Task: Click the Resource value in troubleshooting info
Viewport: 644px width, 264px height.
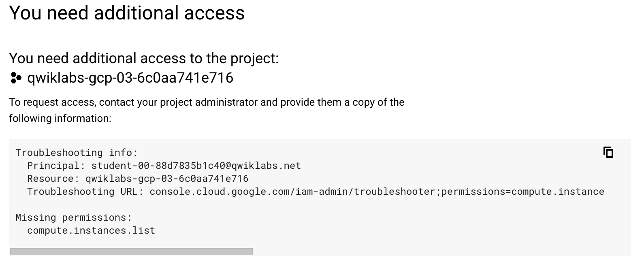Action: pyautogui.click(x=167, y=179)
